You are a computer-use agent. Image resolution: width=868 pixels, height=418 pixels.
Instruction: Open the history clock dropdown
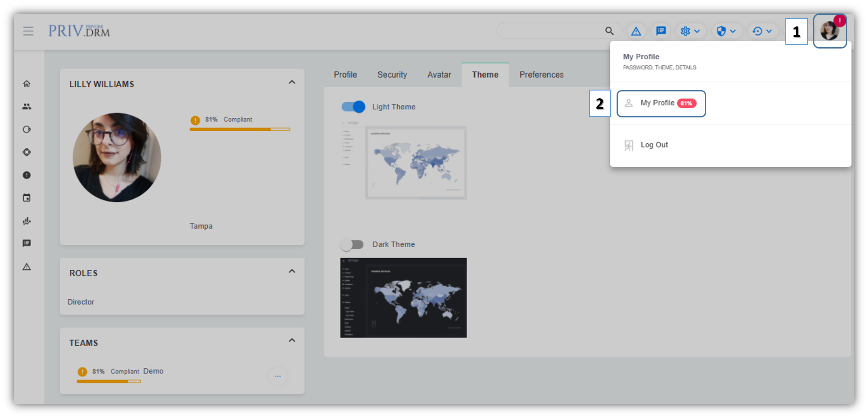762,31
